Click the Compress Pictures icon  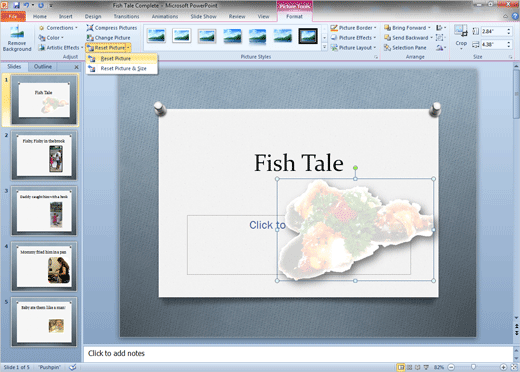coord(90,28)
